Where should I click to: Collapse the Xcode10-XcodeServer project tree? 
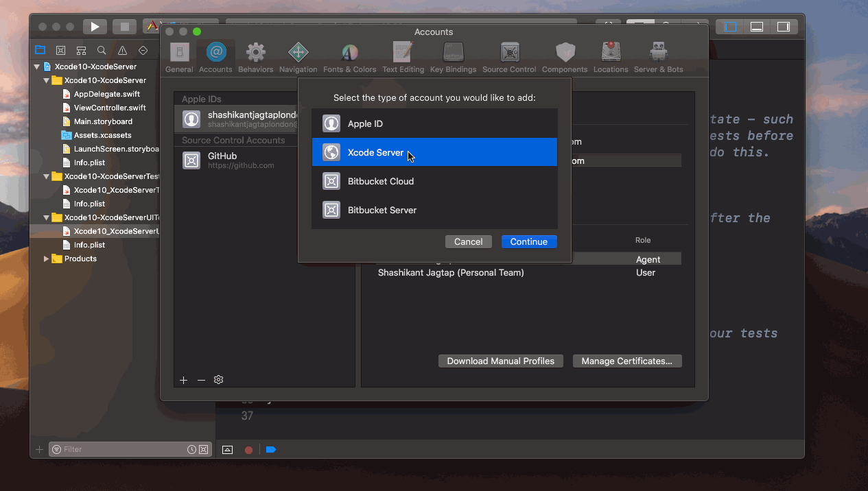pyautogui.click(x=36, y=67)
